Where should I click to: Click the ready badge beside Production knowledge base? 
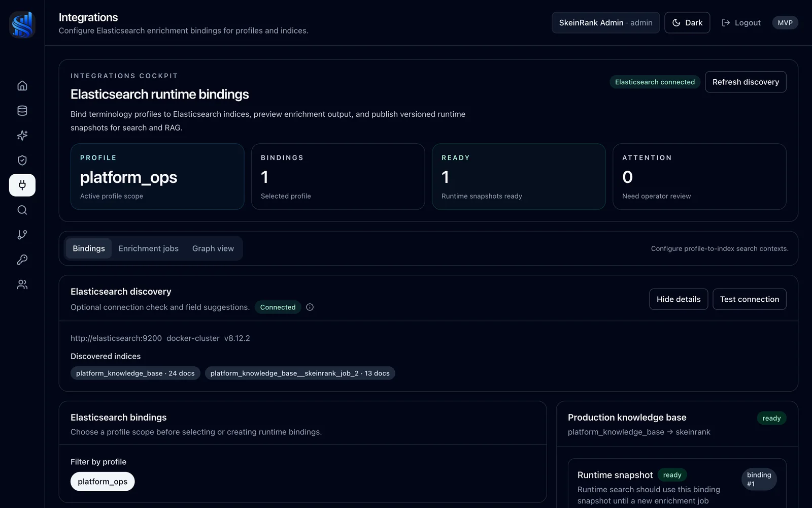tap(771, 418)
